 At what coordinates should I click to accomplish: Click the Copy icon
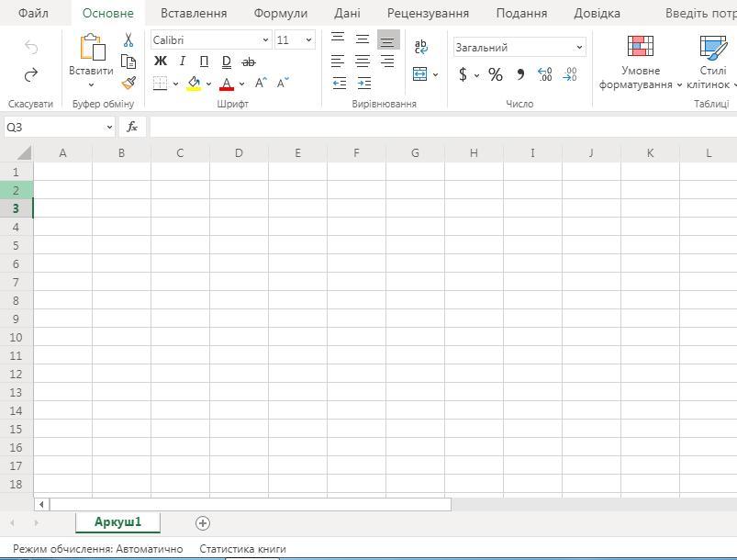point(128,62)
